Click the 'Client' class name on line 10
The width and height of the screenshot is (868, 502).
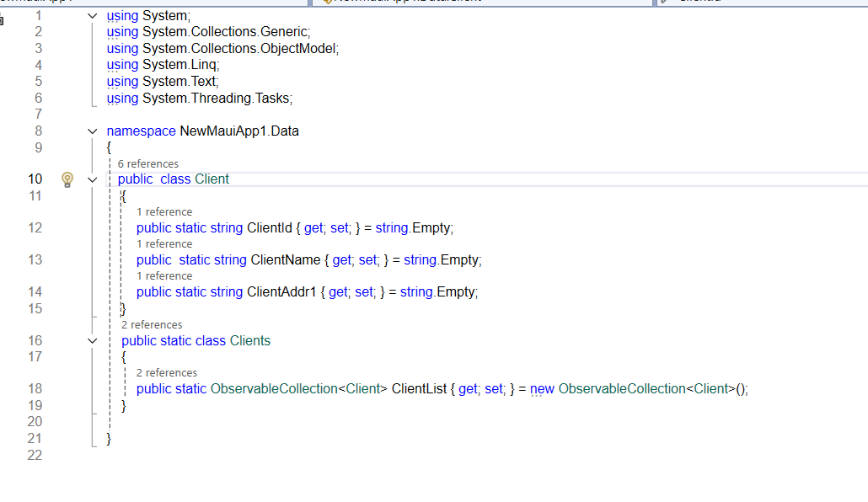pos(212,179)
